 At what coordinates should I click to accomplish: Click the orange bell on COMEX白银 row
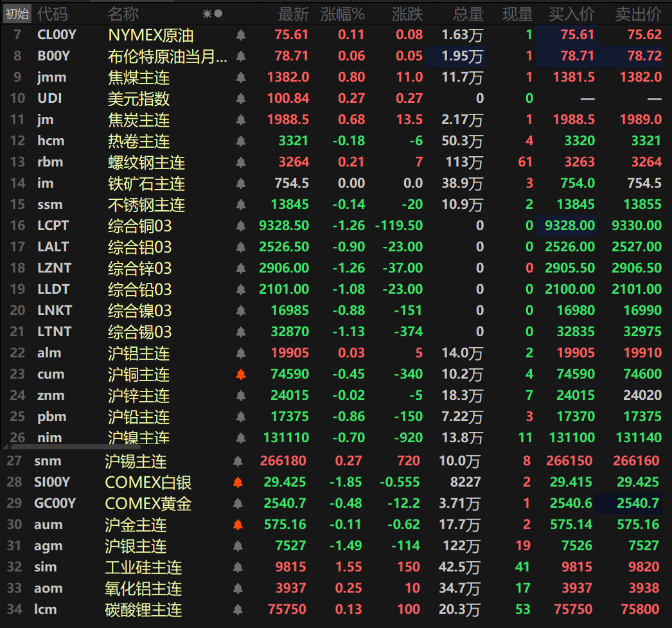[x=238, y=482]
